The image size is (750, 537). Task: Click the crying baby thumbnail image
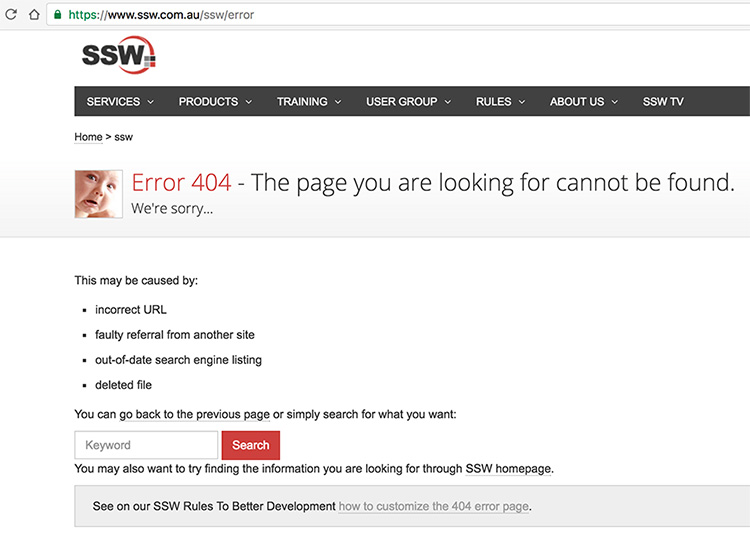coord(98,193)
